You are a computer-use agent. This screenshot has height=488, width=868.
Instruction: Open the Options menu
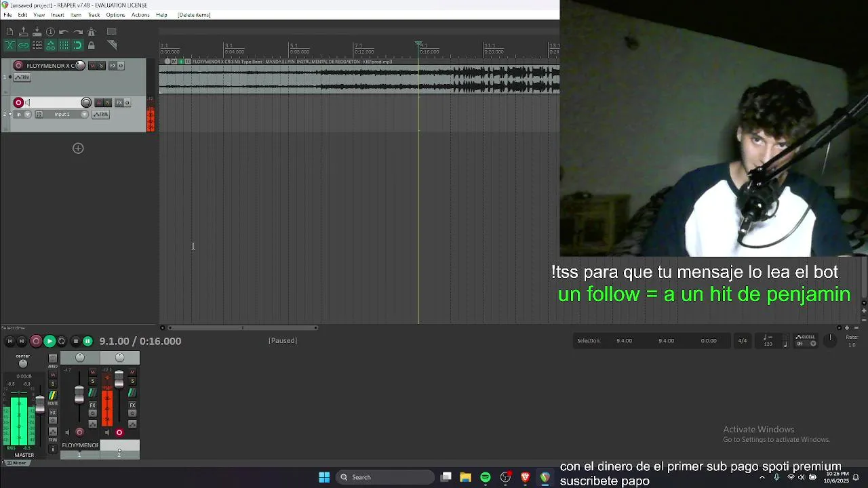click(115, 15)
